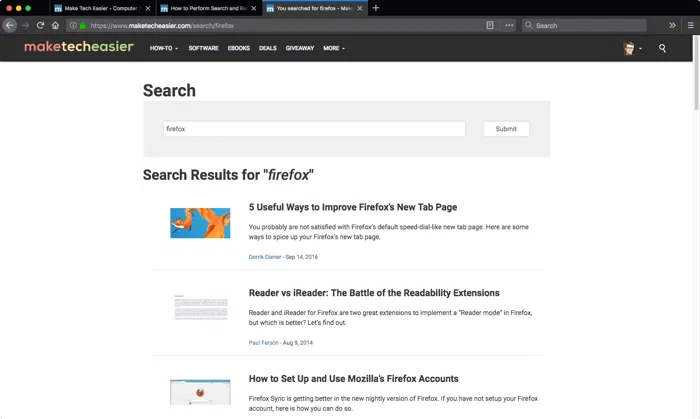The width and height of the screenshot is (700, 419).
Task: Close the 'Make Tech Easier - Computer' tab
Action: [x=148, y=8]
